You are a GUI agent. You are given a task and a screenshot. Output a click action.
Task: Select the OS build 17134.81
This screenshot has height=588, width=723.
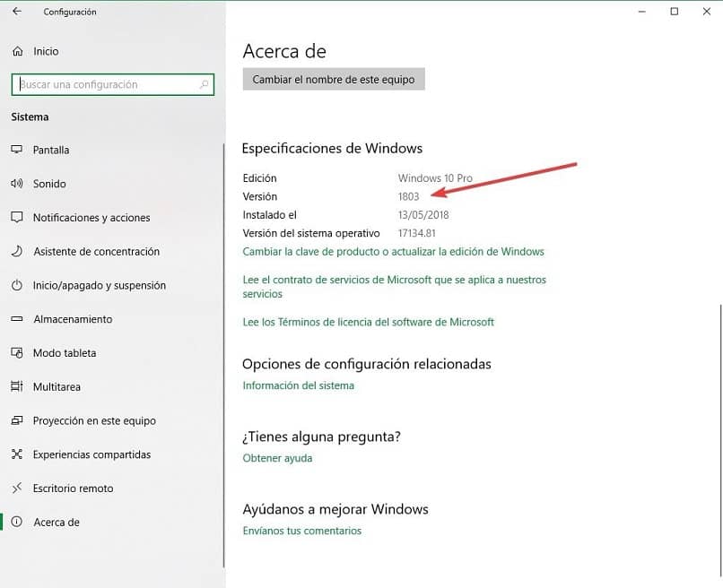pos(417,233)
